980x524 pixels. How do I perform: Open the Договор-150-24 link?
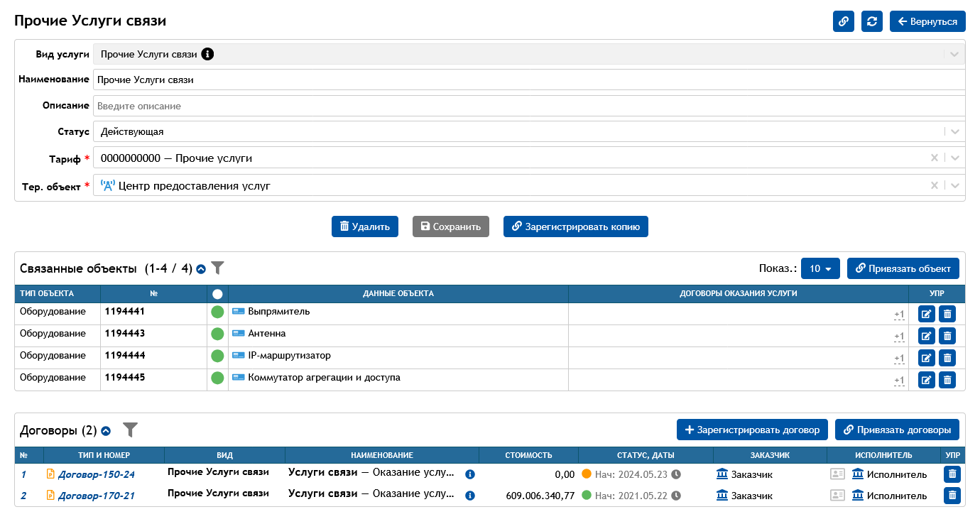(x=96, y=474)
